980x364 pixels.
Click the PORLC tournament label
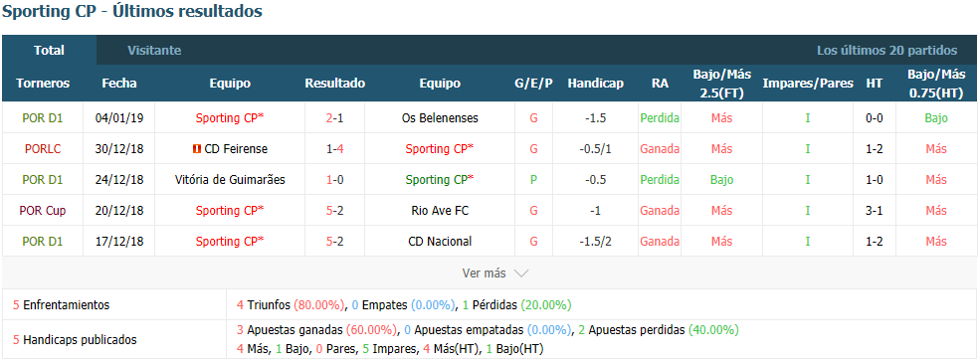tap(43, 149)
